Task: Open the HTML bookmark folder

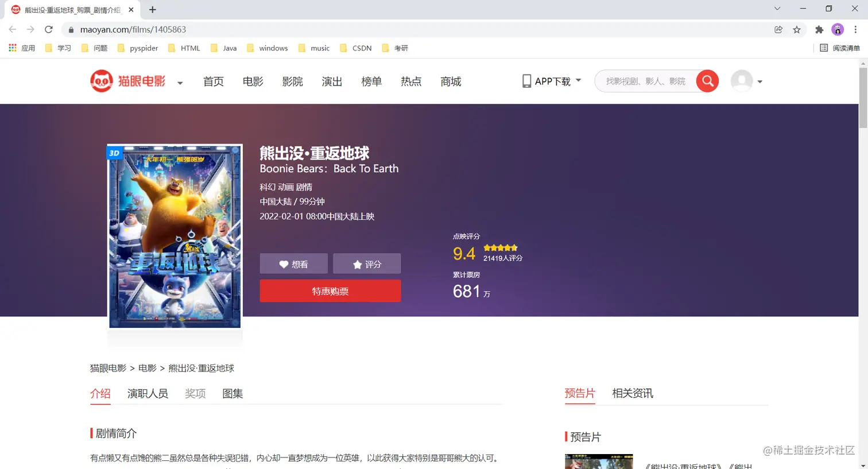Action: (184, 48)
